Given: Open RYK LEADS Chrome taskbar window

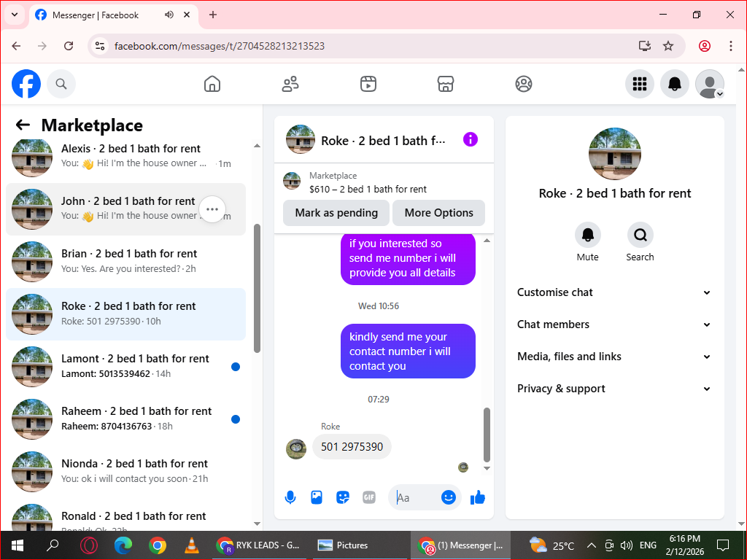Looking at the screenshot, I should tap(258, 545).
